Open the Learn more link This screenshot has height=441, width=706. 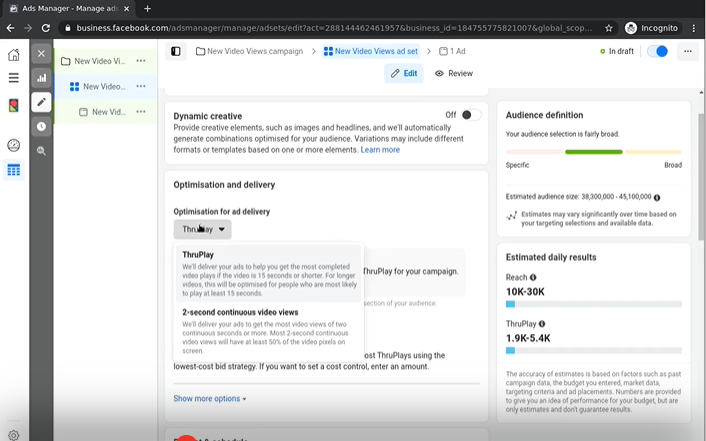pyautogui.click(x=380, y=150)
